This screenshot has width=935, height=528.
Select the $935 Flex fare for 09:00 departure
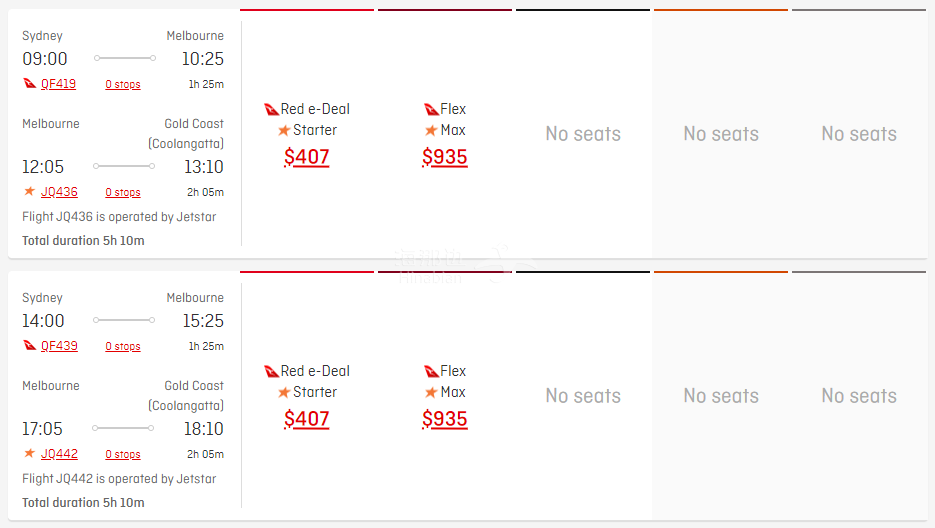click(445, 157)
